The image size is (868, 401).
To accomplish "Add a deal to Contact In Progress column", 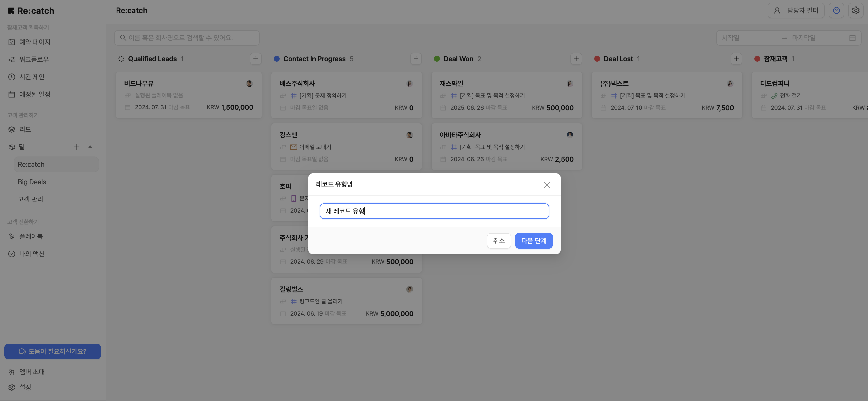I will point(416,59).
